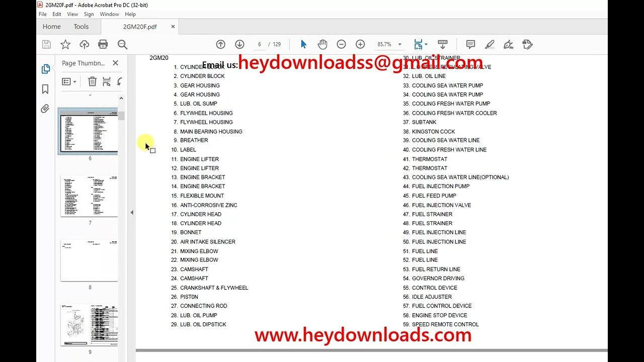Select page 6 thumbnail
644x362 pixels.
point(90,133)
